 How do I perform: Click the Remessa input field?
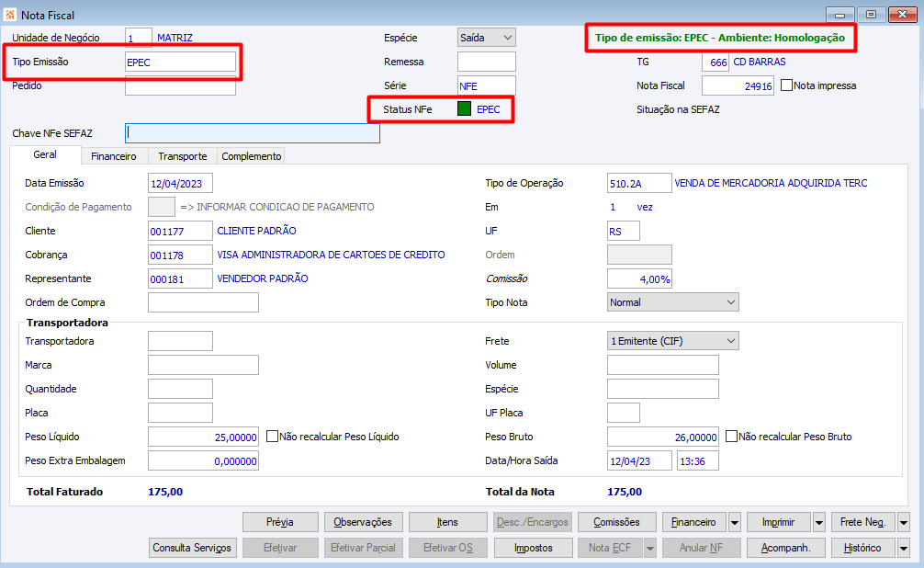point(487,62)
